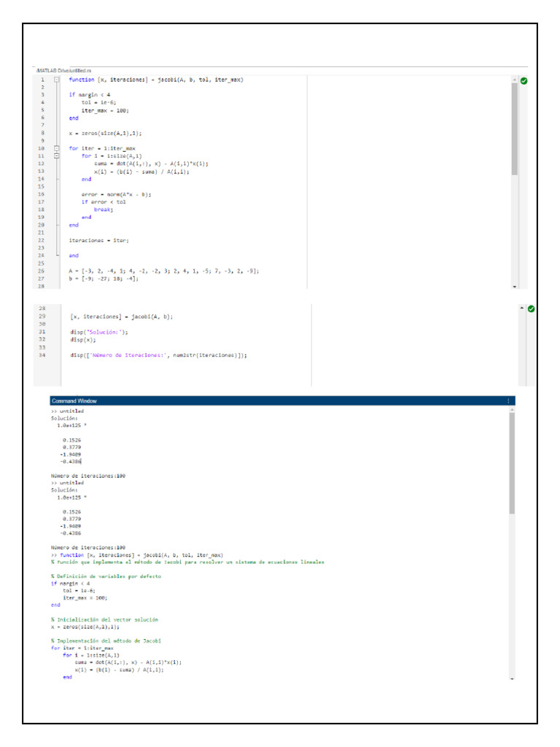The width and height of the screenshot is (560, 747).
Task: Click the function declaration on editor line 1
Action: tap(156, 80)
